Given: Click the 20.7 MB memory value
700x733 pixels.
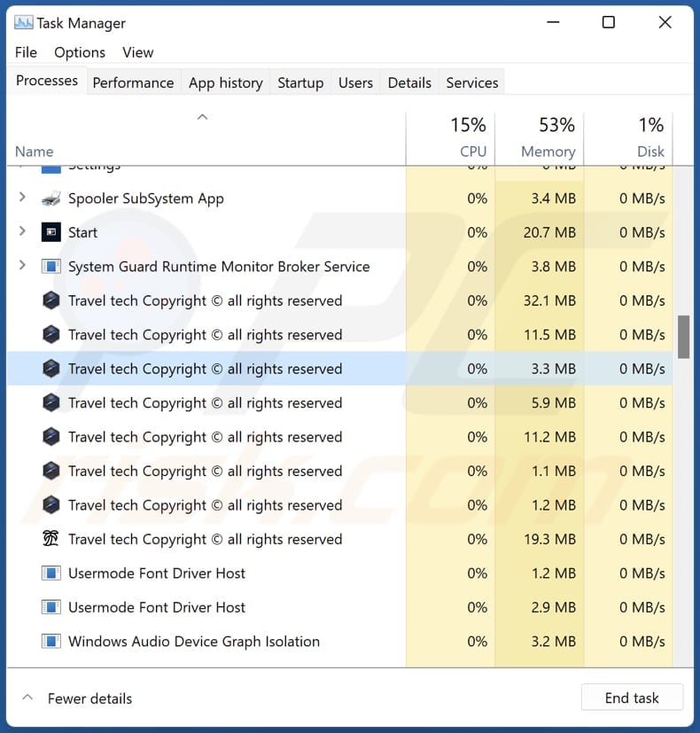Looking at the screenshot, I should pyautogui.click(x=549, y=232).
